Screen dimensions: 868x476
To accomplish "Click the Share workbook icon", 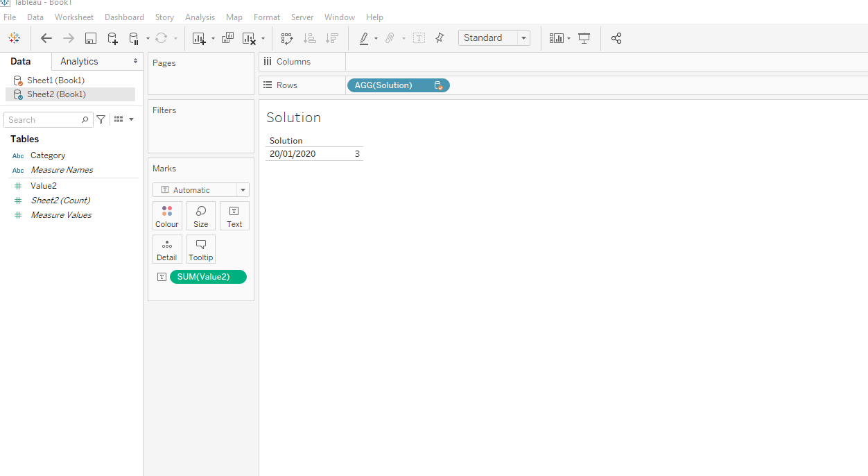I will (x=616, y=38).
